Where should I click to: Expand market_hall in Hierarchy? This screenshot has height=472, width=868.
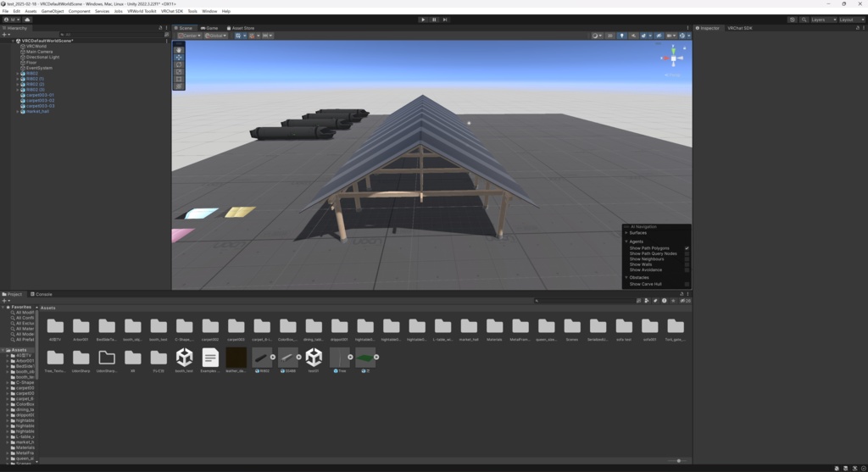[x=18, y=111]
